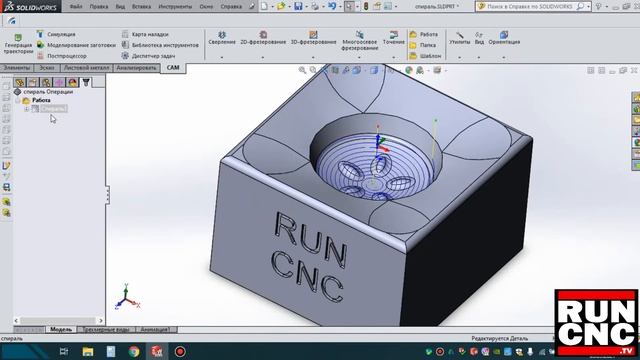Image resolution: width=640 pixels, height=360 pixels.
Task: Open the Инструменты menu
Action: (x=175, y=7)
